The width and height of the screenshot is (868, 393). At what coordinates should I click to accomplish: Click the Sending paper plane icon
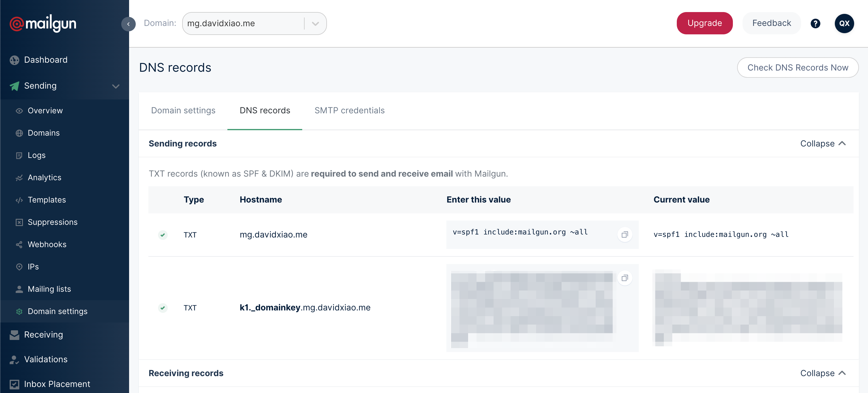(x=14, y=86)
